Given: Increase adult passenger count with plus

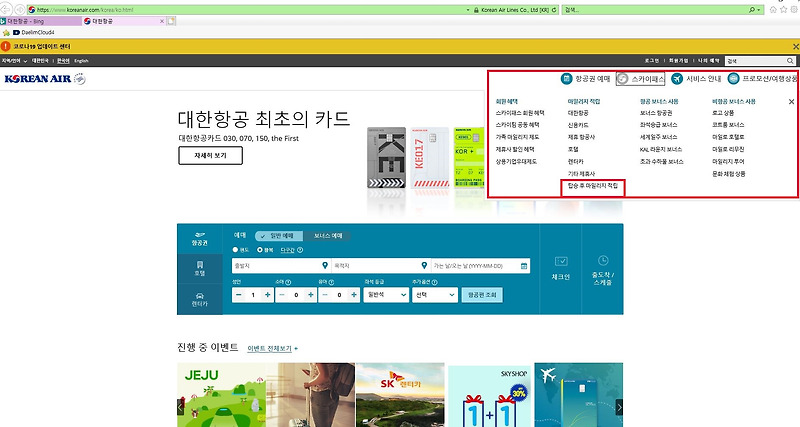Looking at the screenshot, I should tap(267, 295).
